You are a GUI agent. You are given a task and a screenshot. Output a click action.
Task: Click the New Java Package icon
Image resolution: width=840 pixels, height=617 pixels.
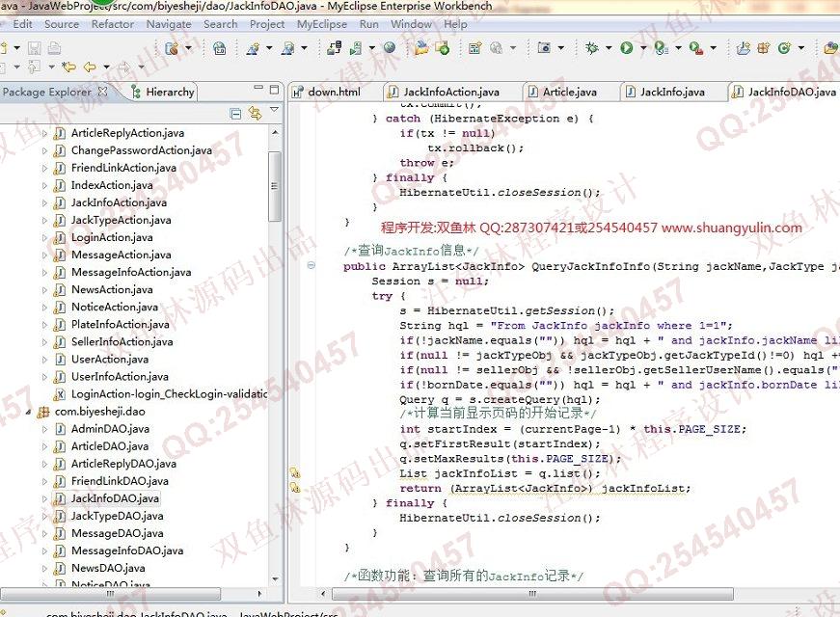pos(764,48)
